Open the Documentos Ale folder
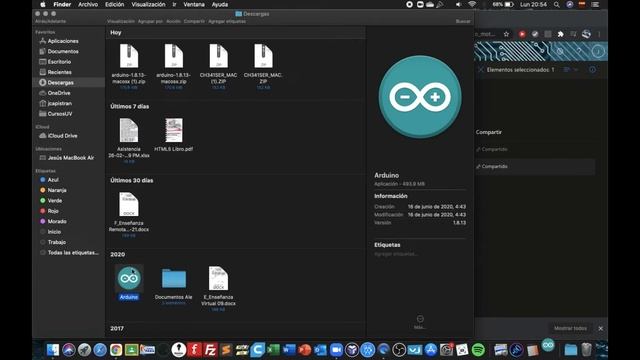The image size is (640, 360). click(174, 279)
